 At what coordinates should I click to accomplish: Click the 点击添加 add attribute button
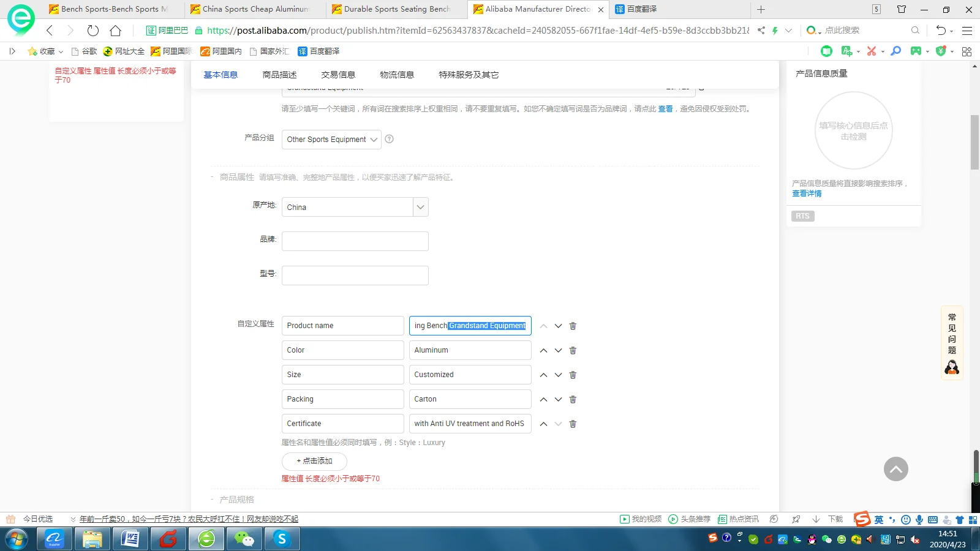(x=314, y=461)
